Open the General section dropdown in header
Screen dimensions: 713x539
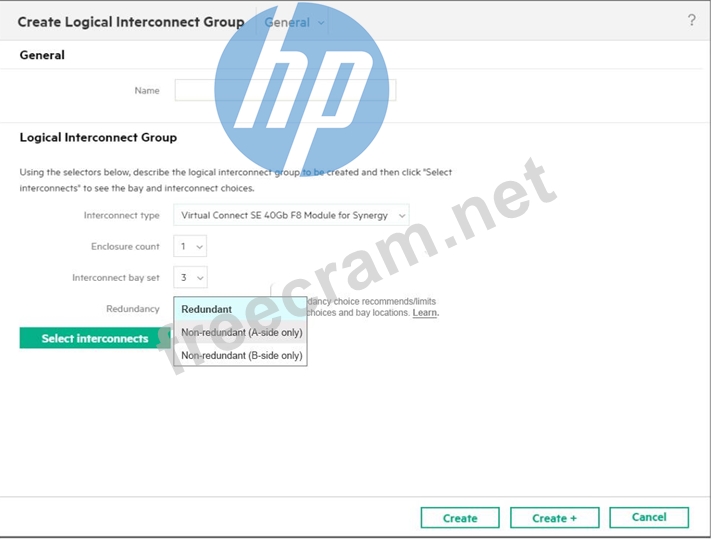[294, 22]
